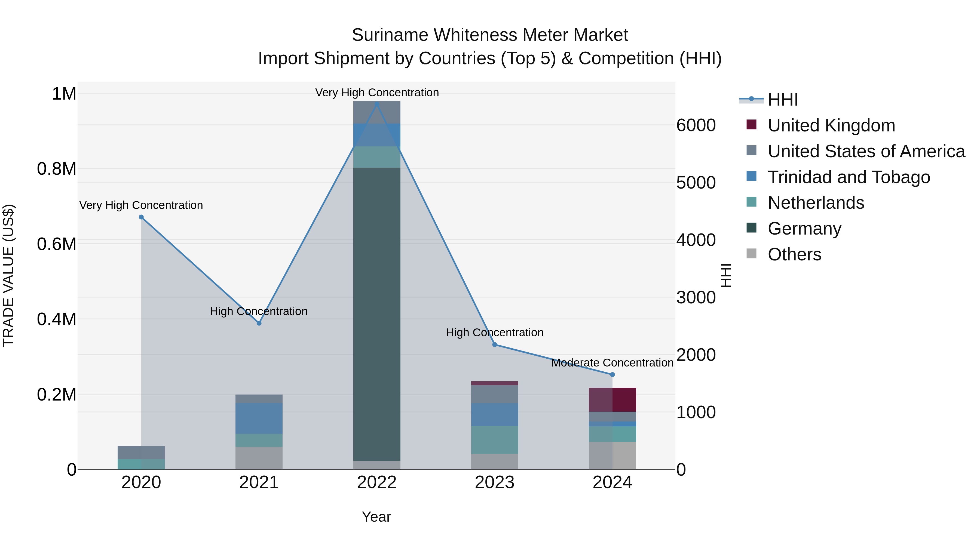Click the 'Suriname Whiteness Meter Market' title
980x551 pixels.
(490, 35)
